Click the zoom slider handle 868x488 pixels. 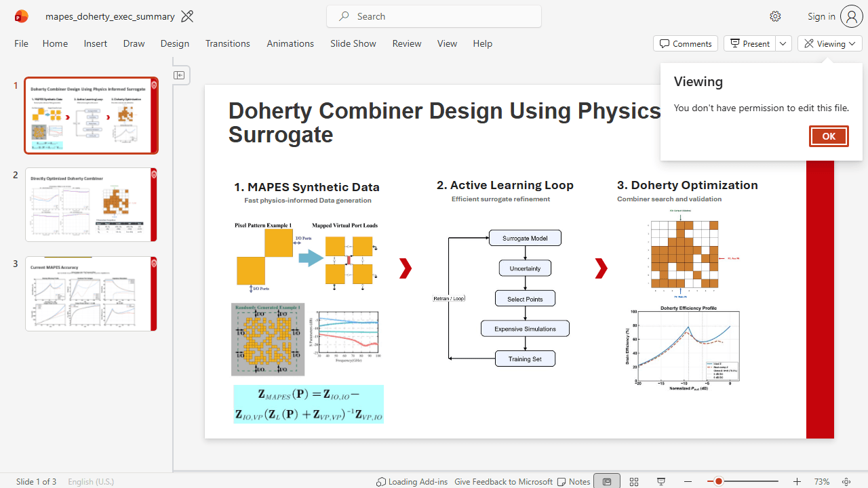[x=718, y=481]
